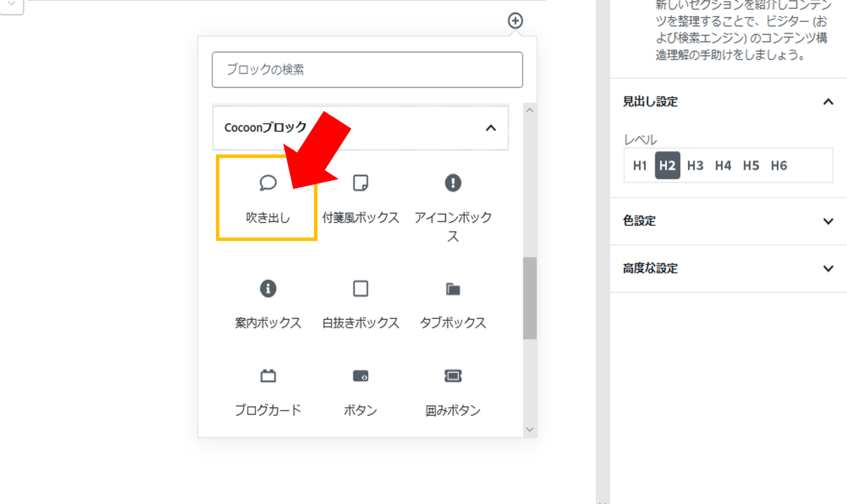The image size is (847, 504).
Task: Collapse the Cocoonブロック section
Action: [490, 128]
